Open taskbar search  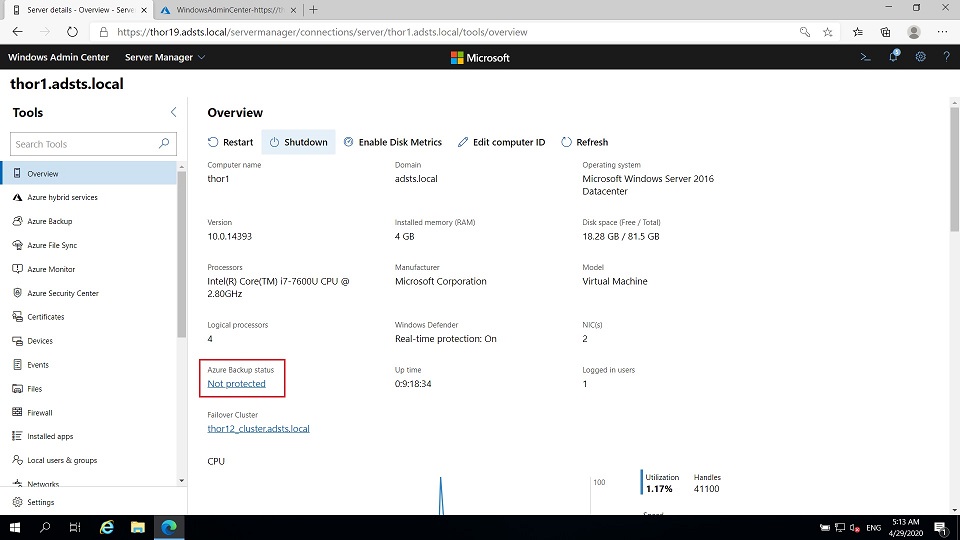coord(45,527)
